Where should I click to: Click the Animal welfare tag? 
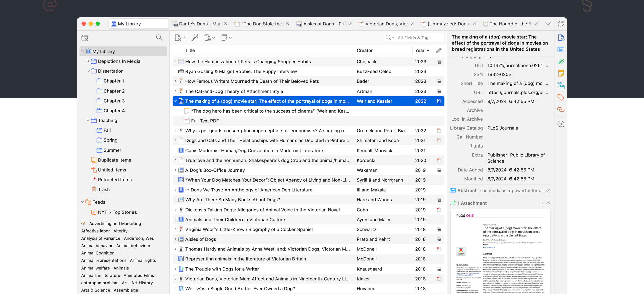point(95,268)
